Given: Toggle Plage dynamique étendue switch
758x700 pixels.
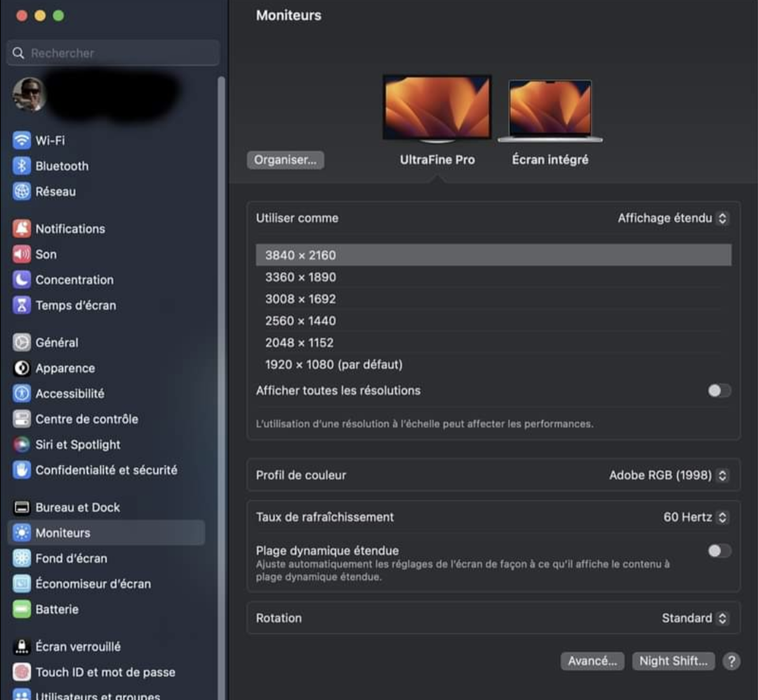Looking at the screenshot, I should click(719, 551).
